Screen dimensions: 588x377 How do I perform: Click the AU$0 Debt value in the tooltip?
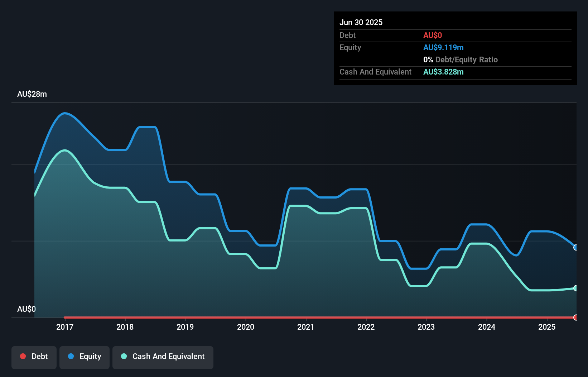click(433, 35)
